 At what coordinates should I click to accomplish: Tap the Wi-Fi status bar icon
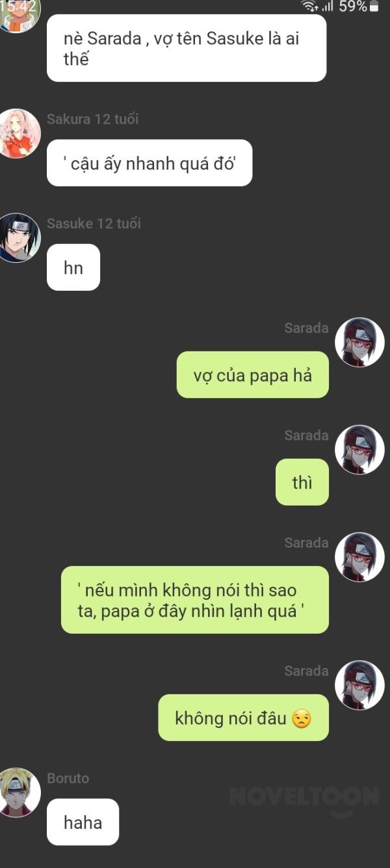pos(309,7)
